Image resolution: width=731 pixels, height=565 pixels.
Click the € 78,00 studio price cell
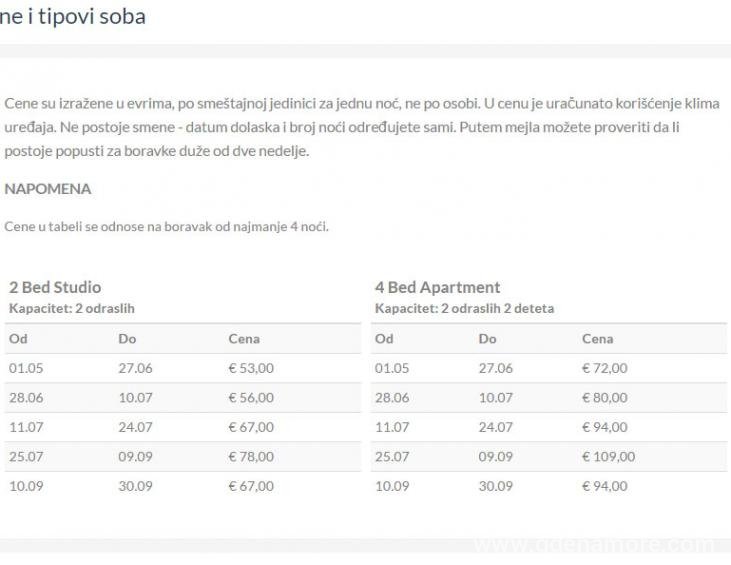click(x=251, y=457)
